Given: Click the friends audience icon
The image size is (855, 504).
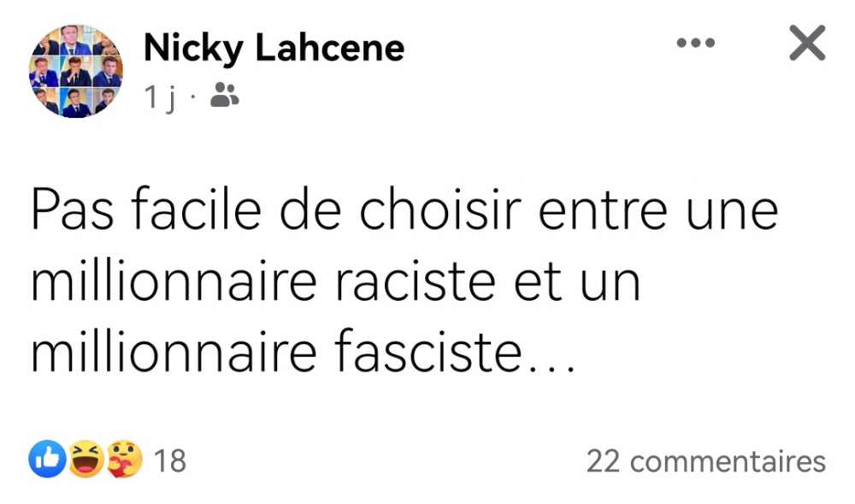Looking at the screenshot, I should point(224,96).
